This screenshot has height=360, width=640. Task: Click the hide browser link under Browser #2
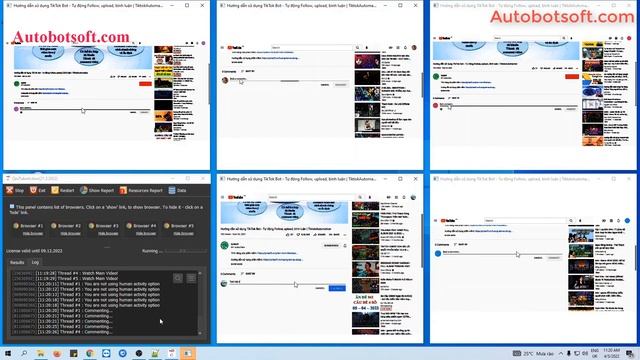click(70, 234)
